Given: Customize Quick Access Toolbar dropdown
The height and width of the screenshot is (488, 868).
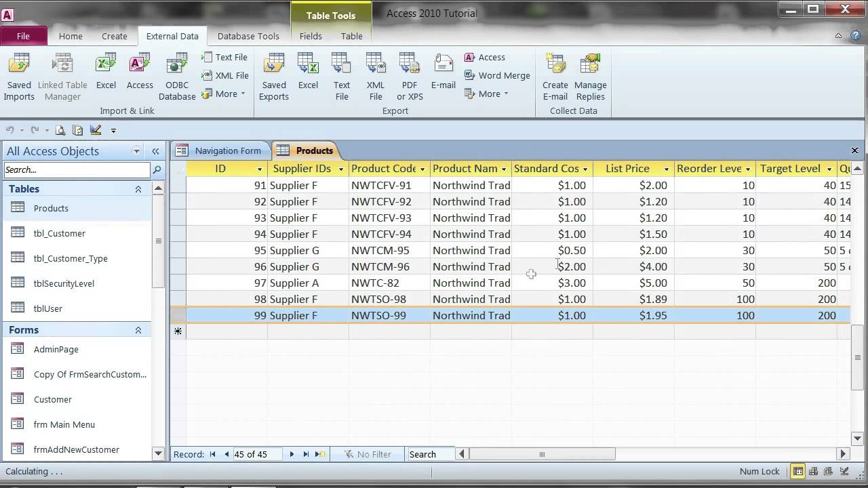Looking at the screenshot, I should [x=113, y=130].
